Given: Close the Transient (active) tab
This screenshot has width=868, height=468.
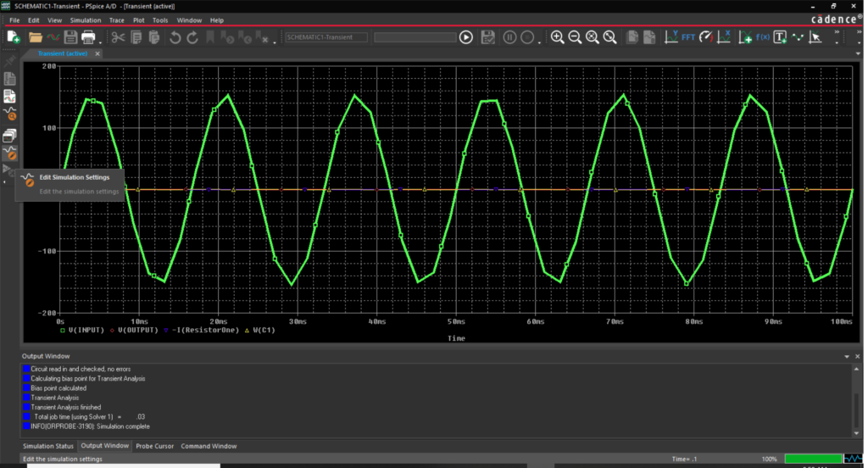Looking at the screenshot, I should pos(97,53).
